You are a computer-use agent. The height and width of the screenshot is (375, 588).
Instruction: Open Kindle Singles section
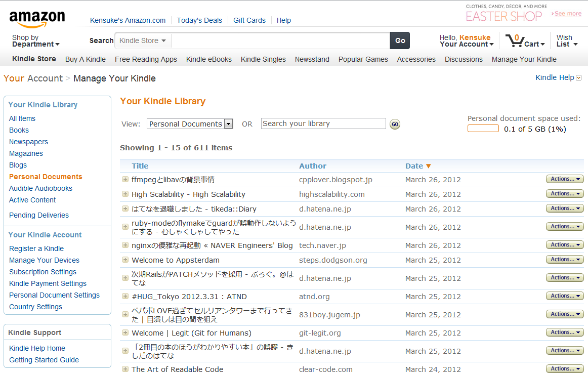pos(263,59)
